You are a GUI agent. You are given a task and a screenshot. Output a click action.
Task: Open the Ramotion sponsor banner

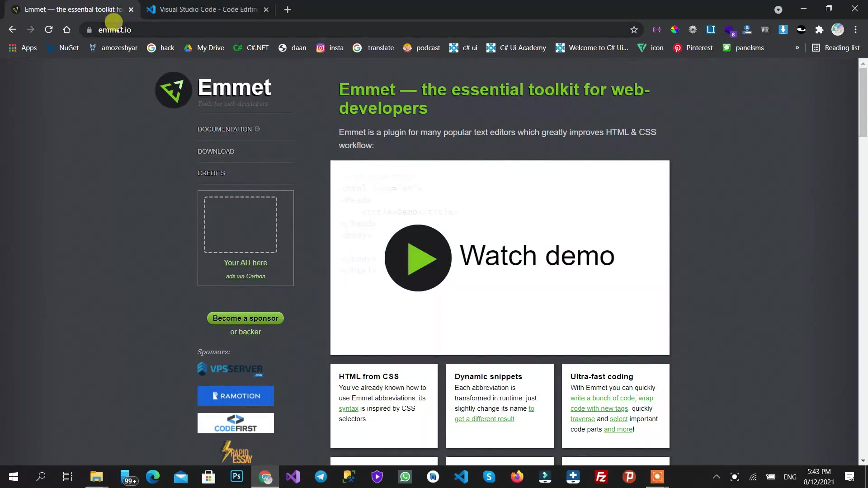click(x=236, y=396)
